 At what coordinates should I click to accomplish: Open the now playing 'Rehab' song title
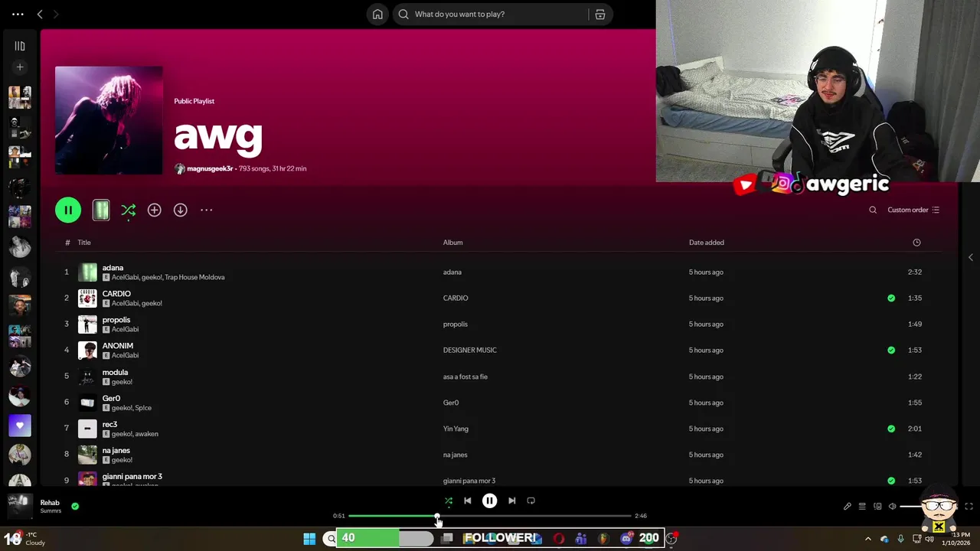click(50, 503)
